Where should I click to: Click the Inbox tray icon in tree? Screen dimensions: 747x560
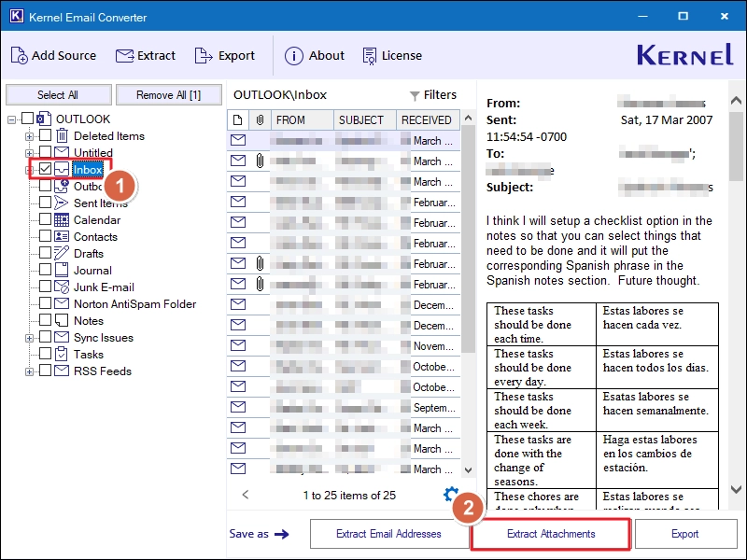click(62, 169)
